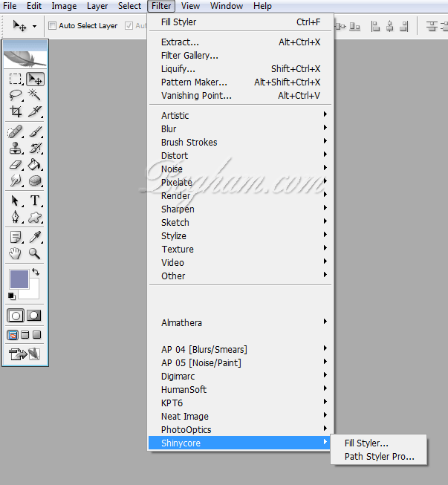Expand the Texture filter submenu
The width and height of the screenshot is (448, 485).
pyautogui.click(x=240, y=249)
